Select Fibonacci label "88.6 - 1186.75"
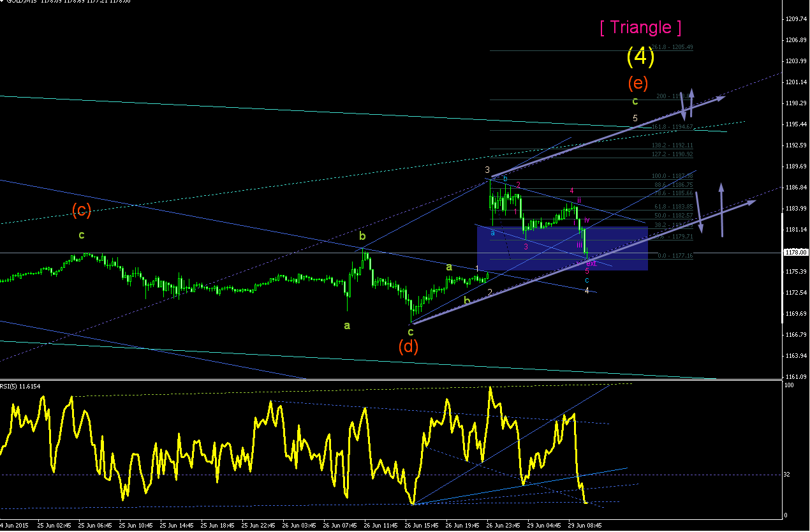 (x=674, y=185)
